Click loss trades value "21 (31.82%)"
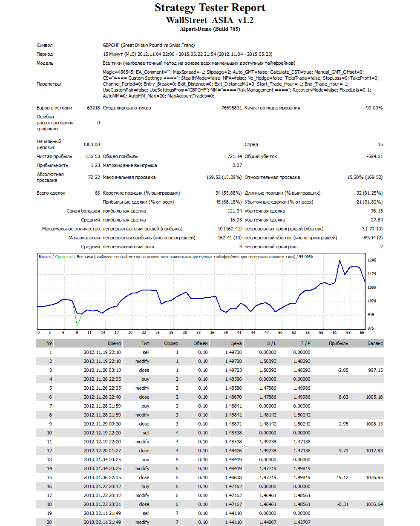Screen dimensions: 420x526 (370, 202)
